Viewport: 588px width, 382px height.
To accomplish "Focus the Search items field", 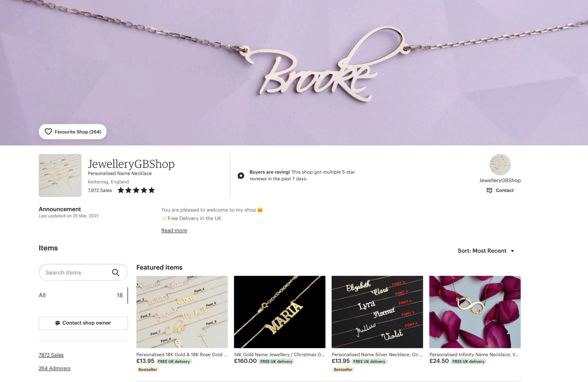I will (83, 272).
